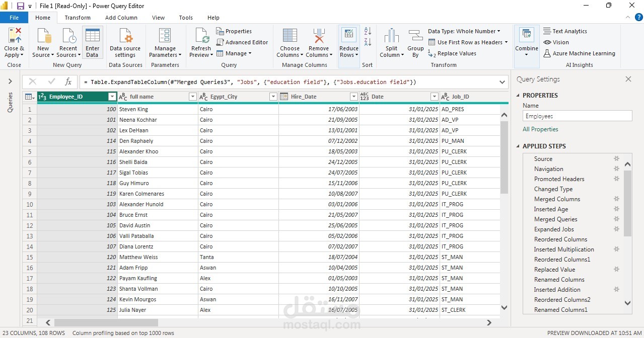
Task: Click the Split Column icon
Action: [392, 36]
